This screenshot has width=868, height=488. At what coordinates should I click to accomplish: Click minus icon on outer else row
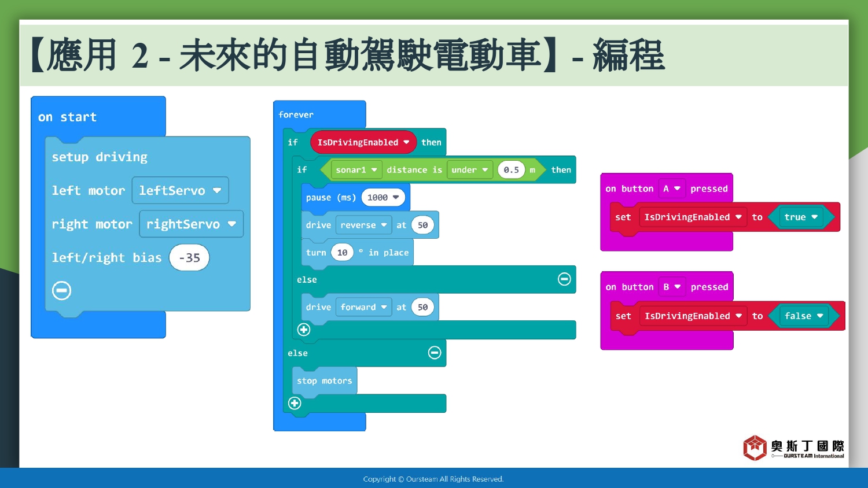point(435,353)
